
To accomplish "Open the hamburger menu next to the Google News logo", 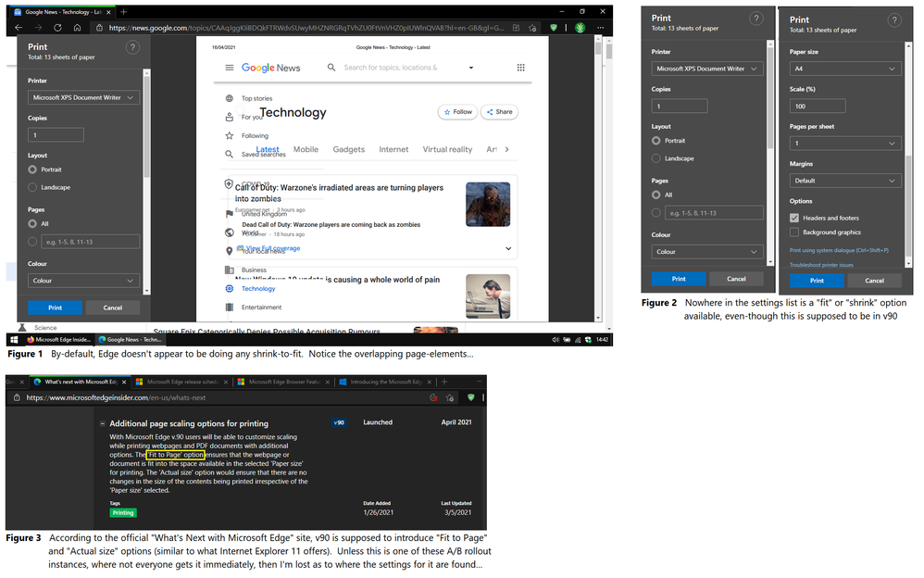I will tap(230, 68).
